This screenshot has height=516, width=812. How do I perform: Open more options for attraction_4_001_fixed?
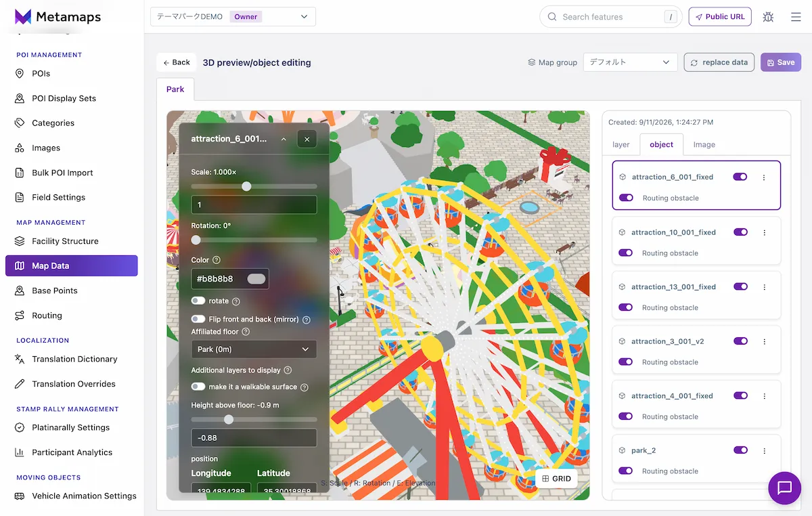pyautogui.click(x=764, y=396)
